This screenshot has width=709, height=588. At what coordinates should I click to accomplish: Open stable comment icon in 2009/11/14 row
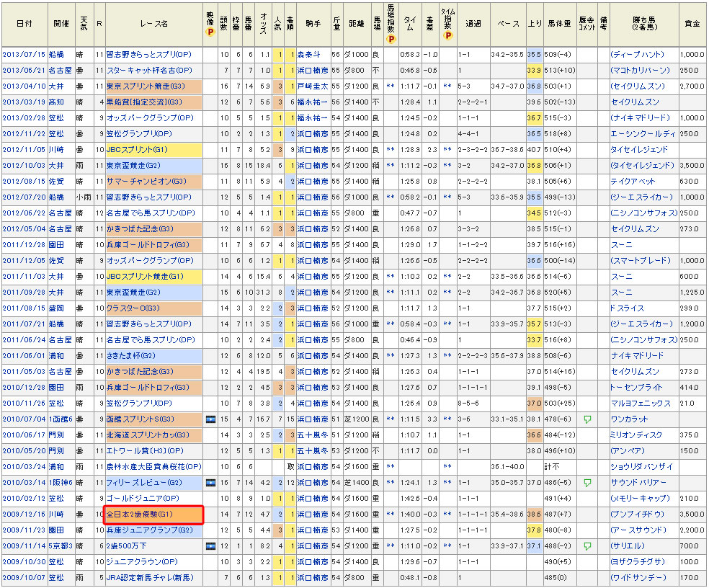(587, 546)
